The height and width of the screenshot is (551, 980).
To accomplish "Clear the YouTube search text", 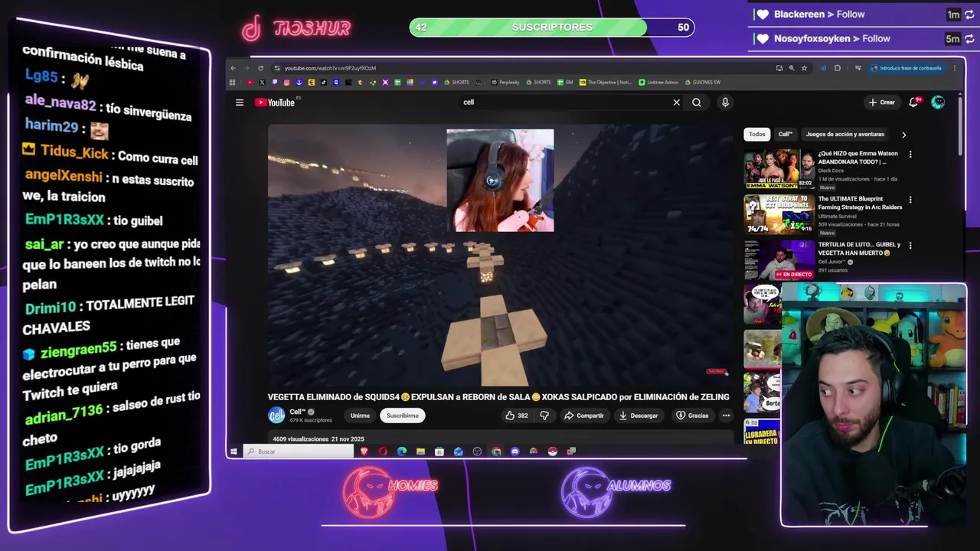I will (676, 103).
